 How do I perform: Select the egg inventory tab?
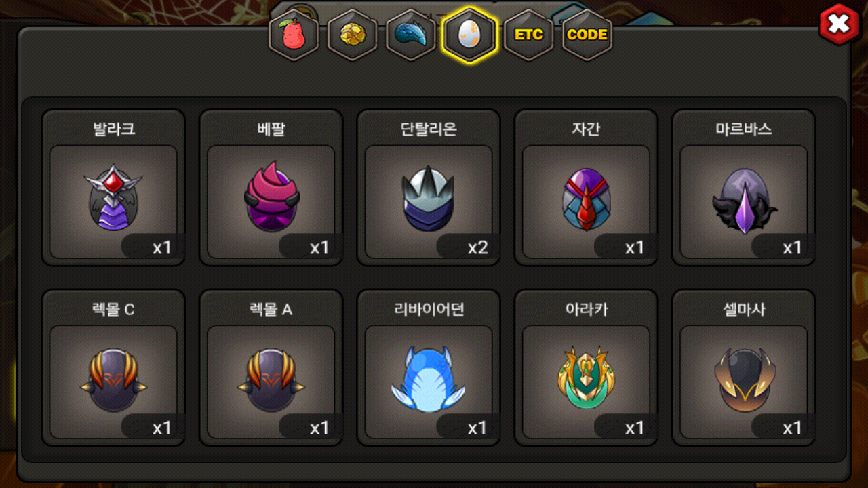point(469,35)
